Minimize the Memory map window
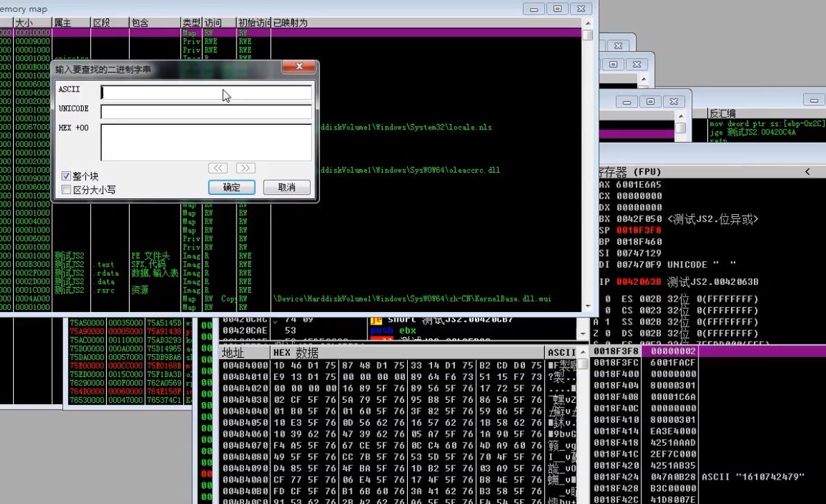This screenshot has height=504, width=826. pyautogui.click(x=534, y=9)
